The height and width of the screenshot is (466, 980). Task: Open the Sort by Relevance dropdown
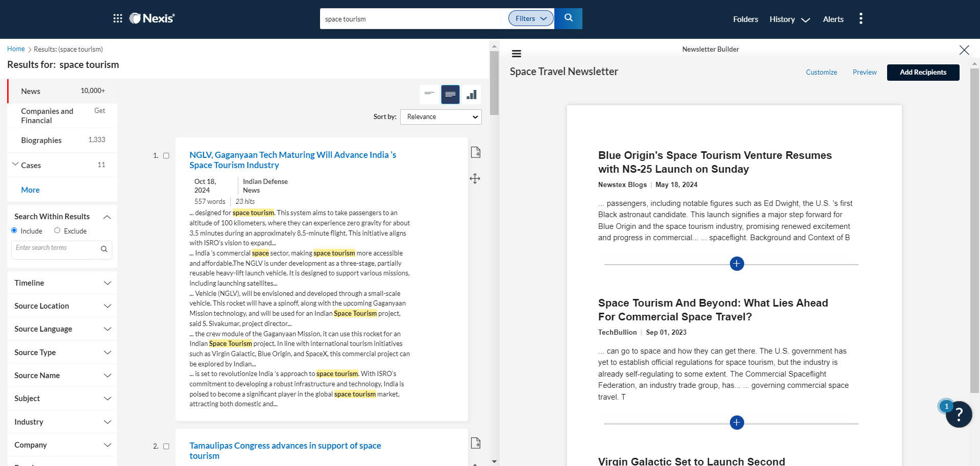coord(441,117)
